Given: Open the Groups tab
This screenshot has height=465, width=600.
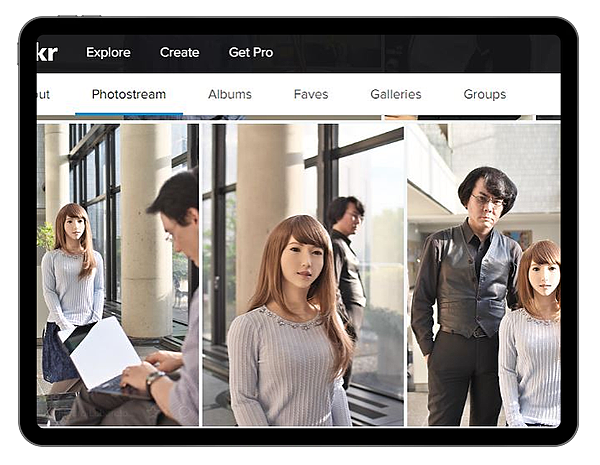Looking at the screenshot, I should point(485,95).
